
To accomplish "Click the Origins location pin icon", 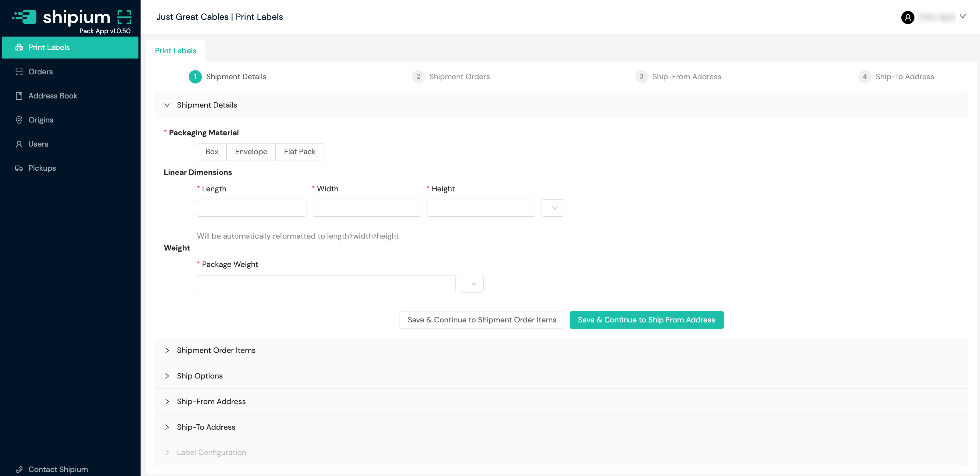I will tap(19, 120).
